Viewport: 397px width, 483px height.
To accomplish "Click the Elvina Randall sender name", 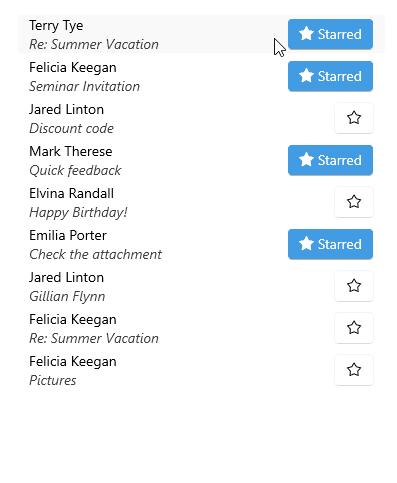I will pos(71,193).
